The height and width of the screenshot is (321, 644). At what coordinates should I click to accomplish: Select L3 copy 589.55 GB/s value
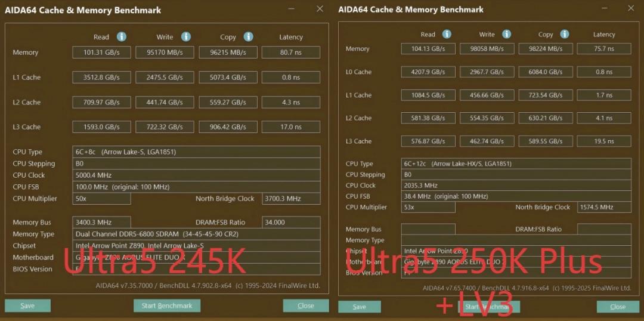pos(546,141)
